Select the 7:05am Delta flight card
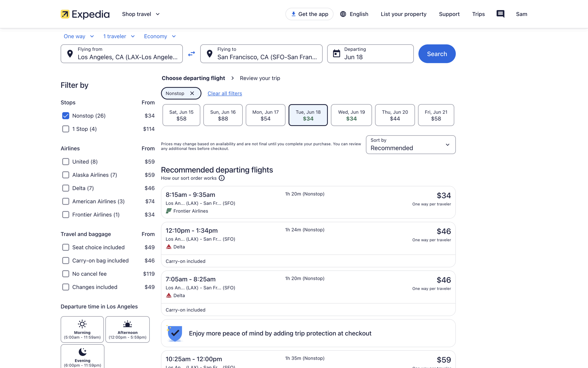 (308, 293)
